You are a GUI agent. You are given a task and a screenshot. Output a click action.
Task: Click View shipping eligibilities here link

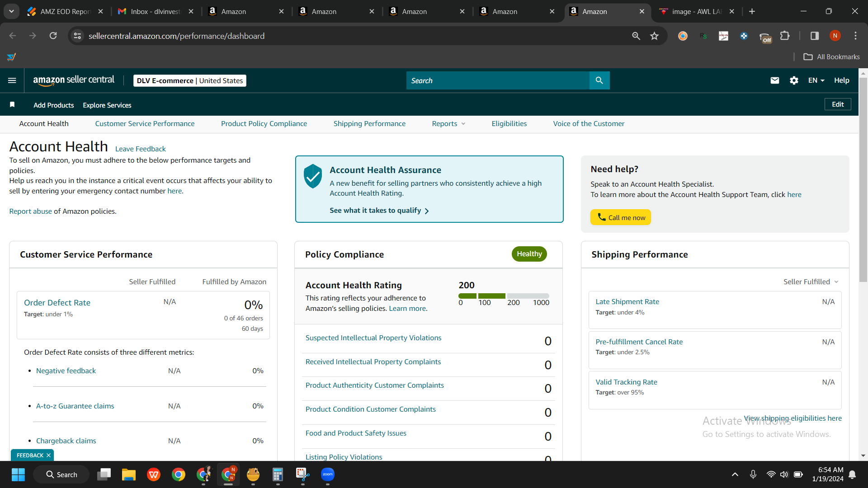click(793, 418)
